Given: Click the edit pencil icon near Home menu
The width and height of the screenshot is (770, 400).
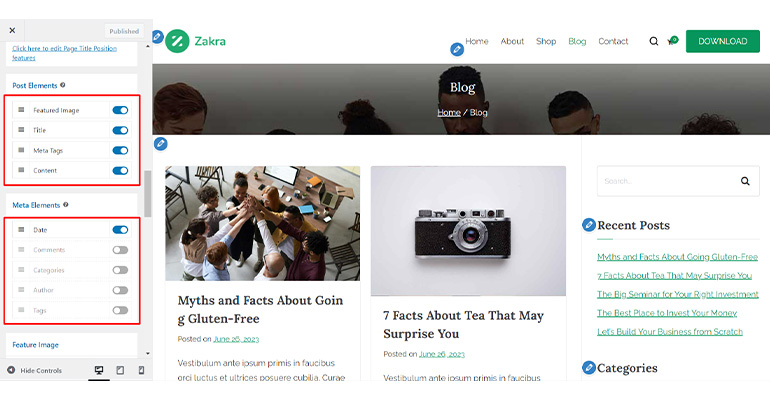Looking at the screenshot, I should click(457, 49).
